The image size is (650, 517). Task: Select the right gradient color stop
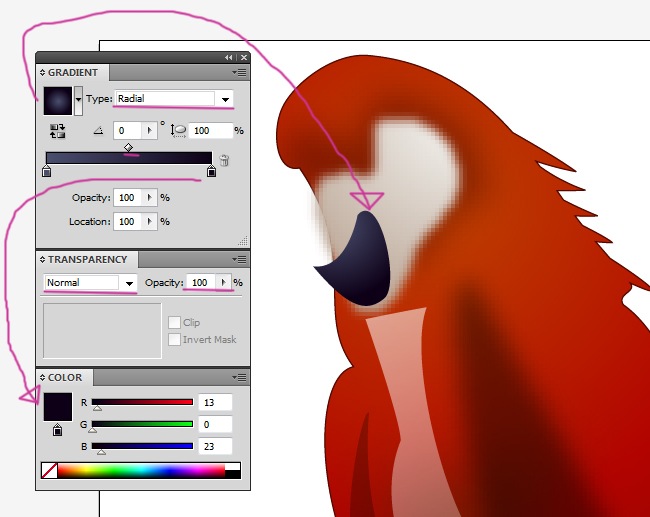[211, 173]
